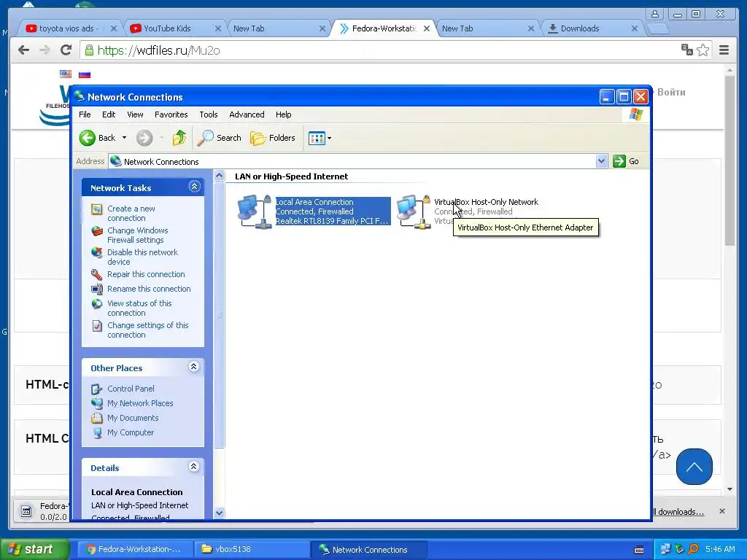Click the Views grid icon
747x560 pixels.
[x=317, y=138]
